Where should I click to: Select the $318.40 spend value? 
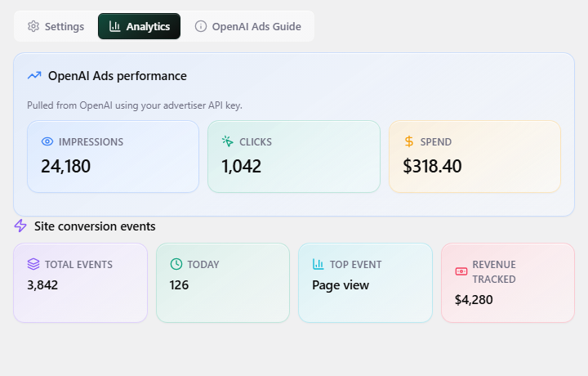click(432, 166)
